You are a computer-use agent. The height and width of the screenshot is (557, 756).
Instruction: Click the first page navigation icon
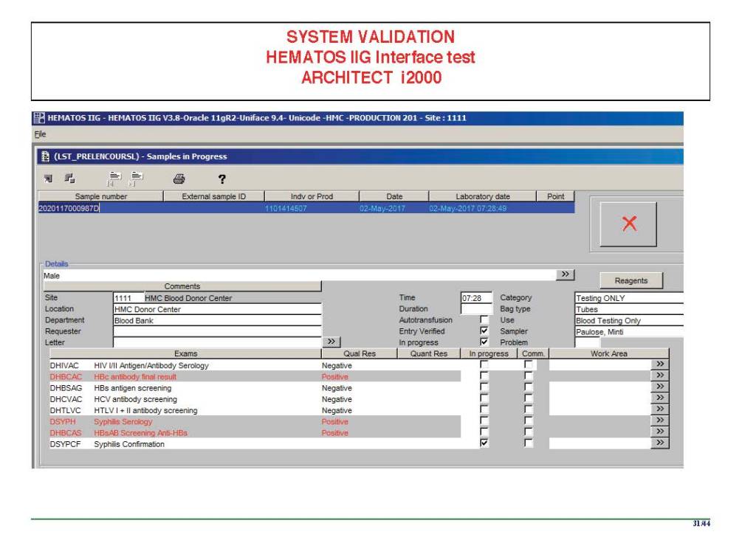[x=114, y=178]
